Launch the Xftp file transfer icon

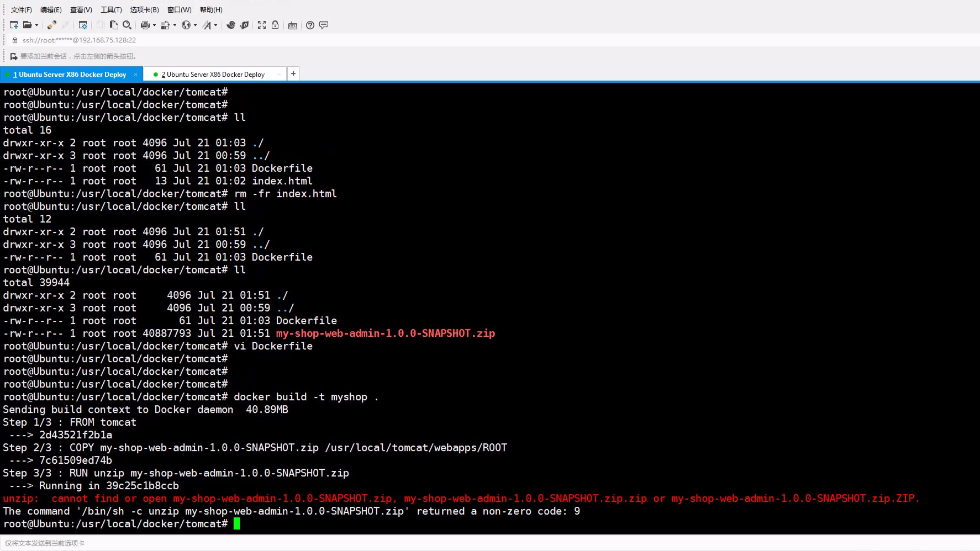(231, 25)
